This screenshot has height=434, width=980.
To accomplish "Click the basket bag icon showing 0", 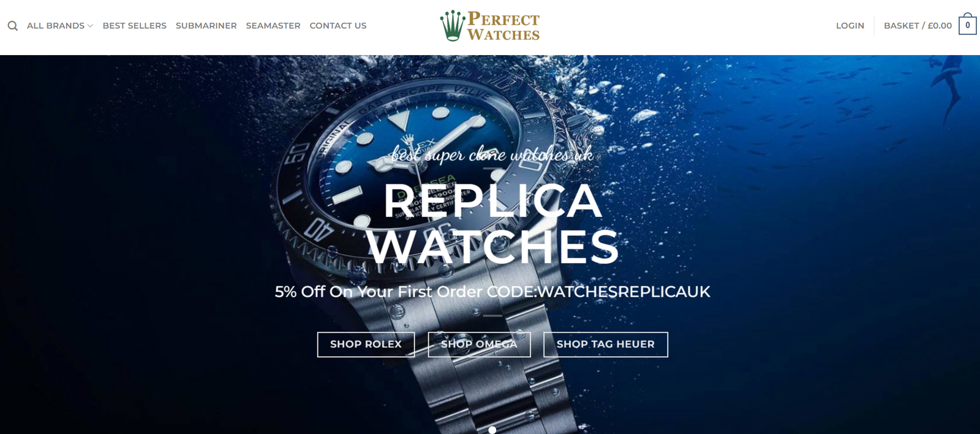I will point(967,25).
